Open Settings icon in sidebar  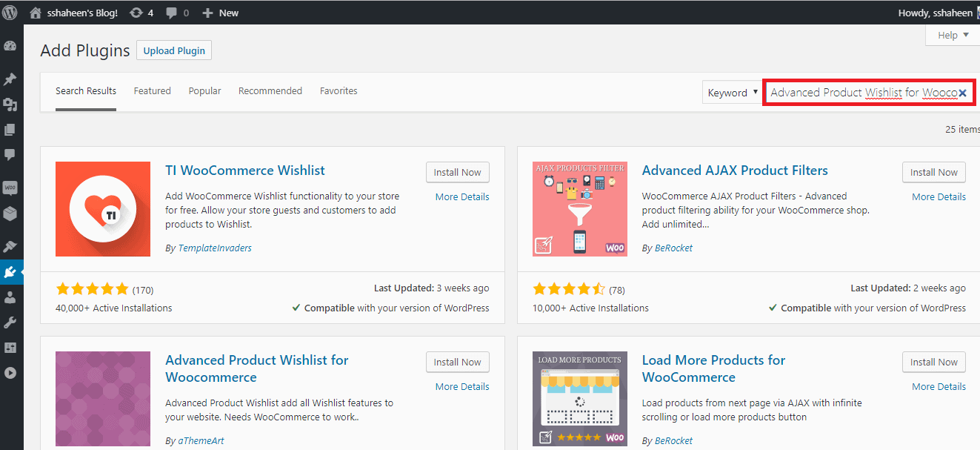pos(10,348)
